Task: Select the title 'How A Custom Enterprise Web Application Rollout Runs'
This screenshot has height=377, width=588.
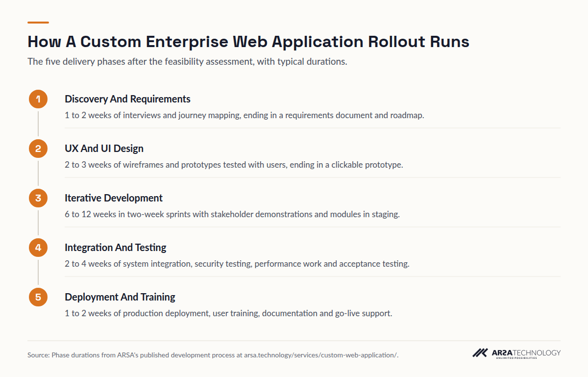Action: pyautogui.click(x=248, y=42)
